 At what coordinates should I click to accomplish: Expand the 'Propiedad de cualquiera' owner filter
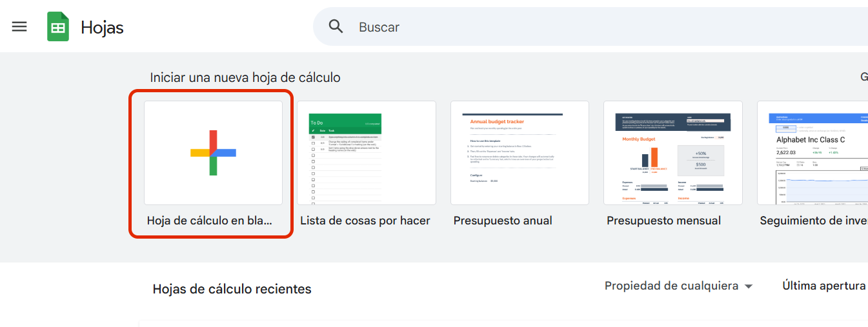coord(678,286)
